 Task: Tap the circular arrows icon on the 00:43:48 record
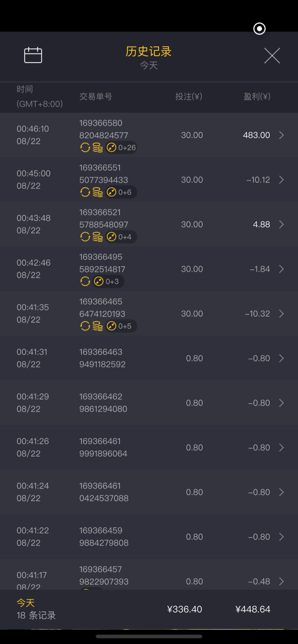(85, 237)
